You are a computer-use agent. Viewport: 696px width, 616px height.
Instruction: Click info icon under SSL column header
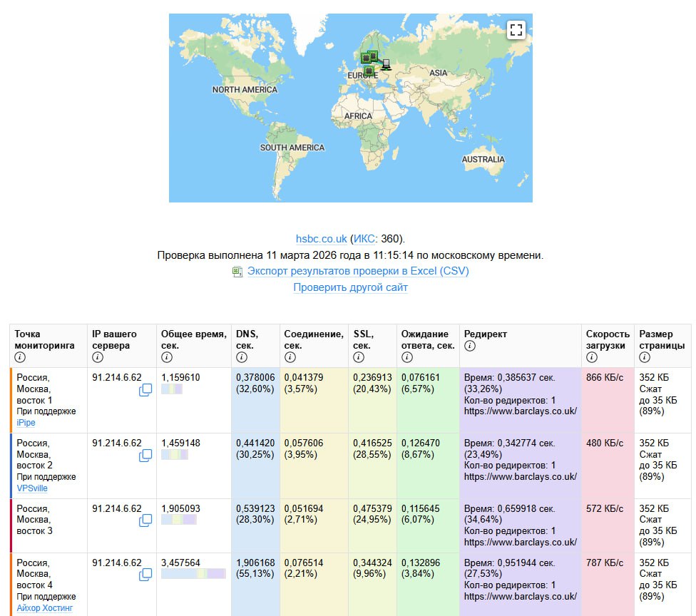359,357
